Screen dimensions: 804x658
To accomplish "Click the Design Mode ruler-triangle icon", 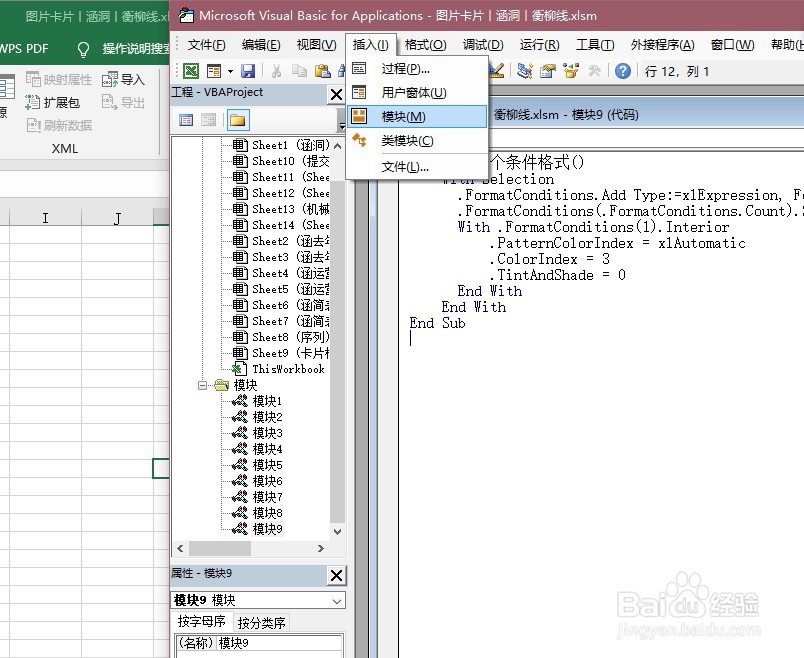I will [496, 71].
